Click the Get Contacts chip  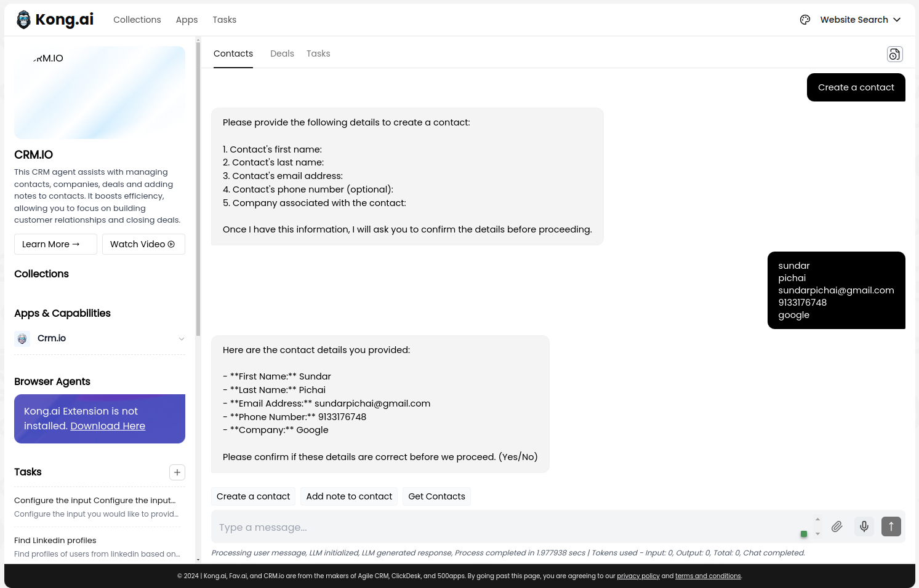(x=436, y=496)
